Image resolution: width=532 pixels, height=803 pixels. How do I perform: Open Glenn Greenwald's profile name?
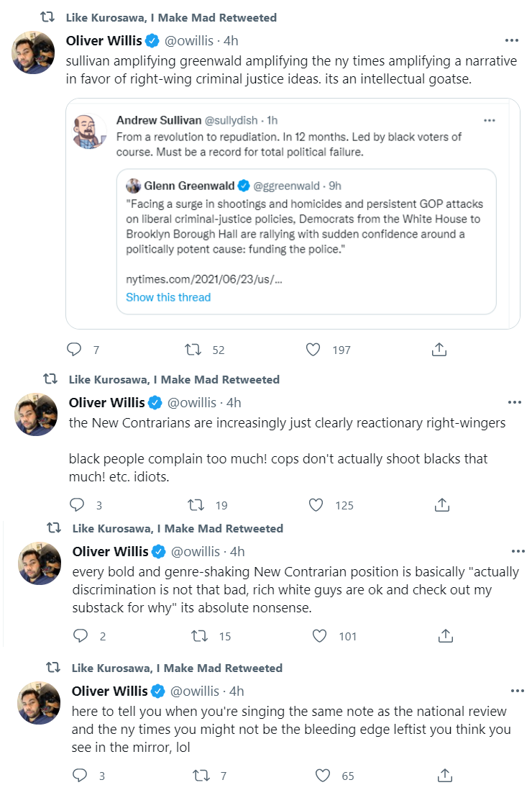189,186
